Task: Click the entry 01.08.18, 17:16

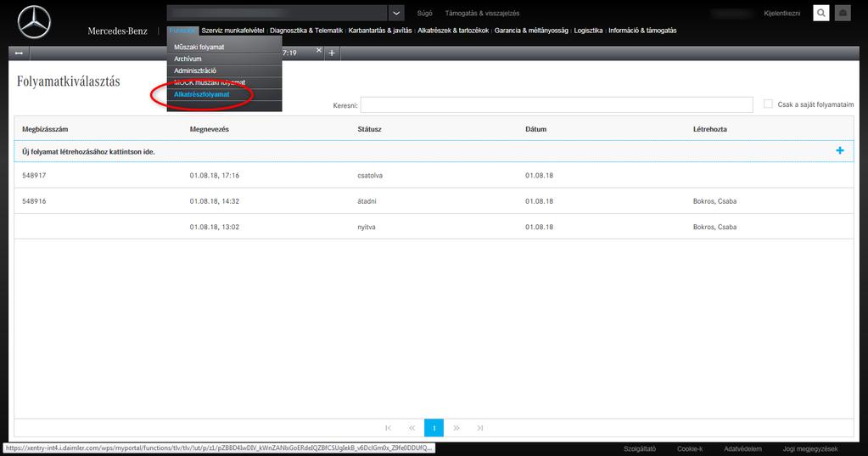Action: tap(214, 175)
